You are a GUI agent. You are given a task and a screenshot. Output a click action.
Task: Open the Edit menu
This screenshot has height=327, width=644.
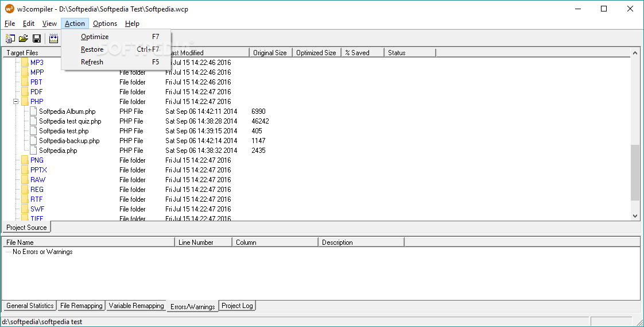point(29,24)
